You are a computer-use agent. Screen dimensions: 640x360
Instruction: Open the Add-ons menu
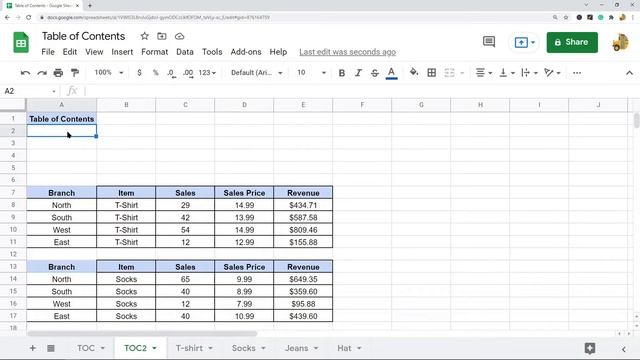[246, 52]
